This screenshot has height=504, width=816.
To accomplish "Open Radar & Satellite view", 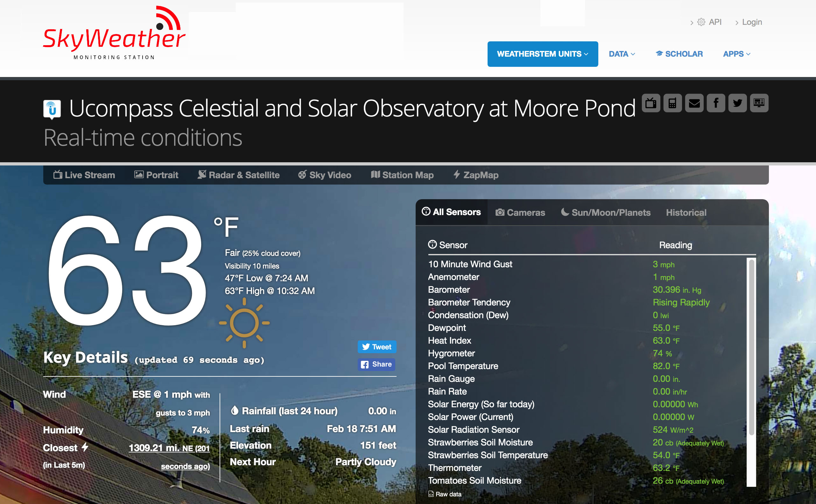I will 238,175.
